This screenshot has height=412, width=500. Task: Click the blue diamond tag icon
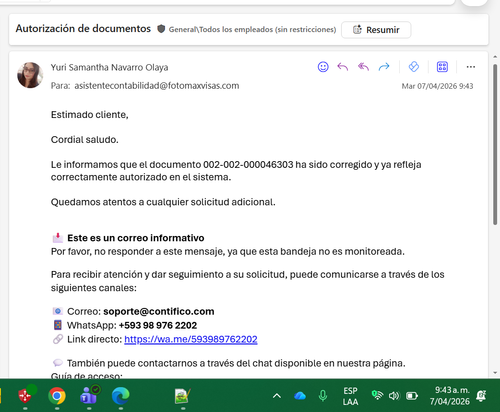pyautogui.click(x=414, y=67)
